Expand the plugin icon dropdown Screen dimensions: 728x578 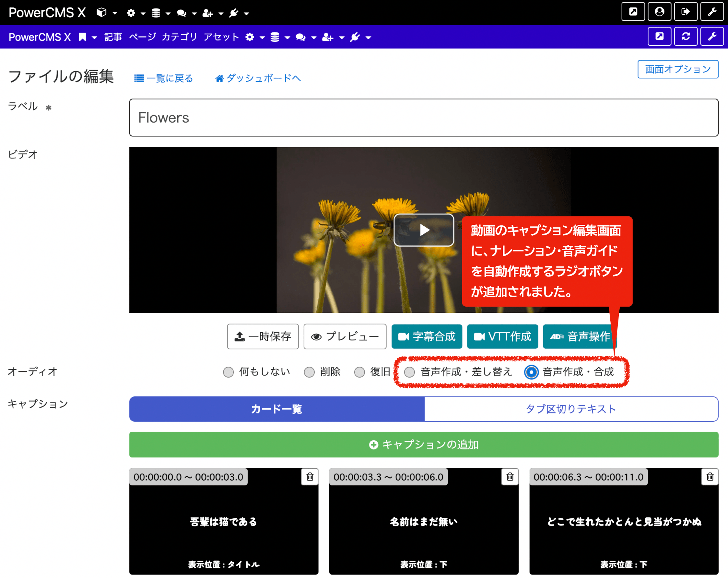[x=355, y=37]
